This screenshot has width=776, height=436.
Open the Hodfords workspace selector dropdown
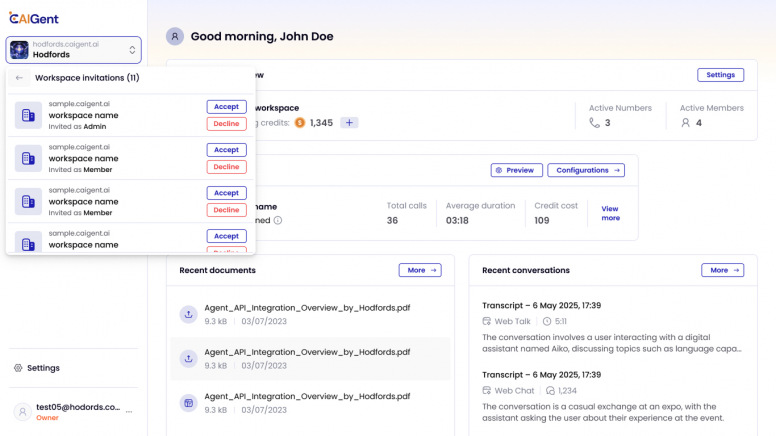[74, 50]
